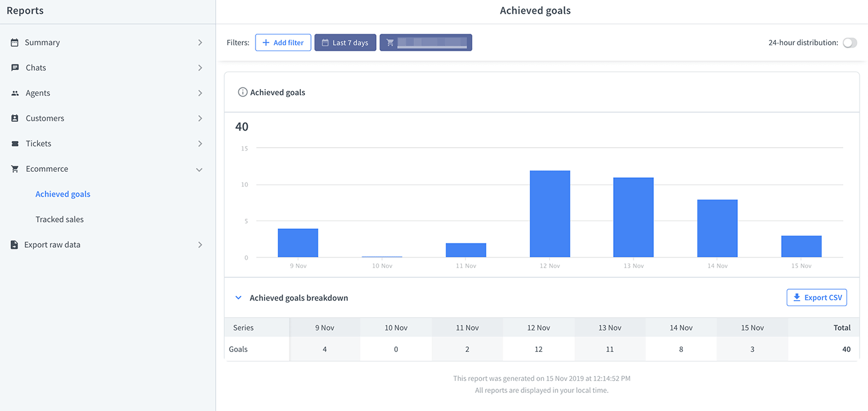Image resolution: width=868 pixels, height=411 pixels.
Task: Click the Export raw data file icon
Action: 14,245
